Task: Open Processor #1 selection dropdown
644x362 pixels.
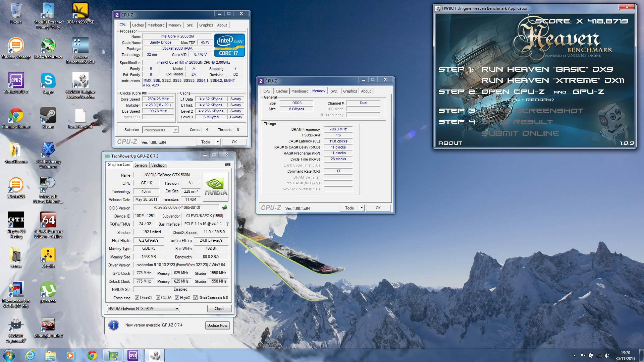Action: [x=160, y=130]
